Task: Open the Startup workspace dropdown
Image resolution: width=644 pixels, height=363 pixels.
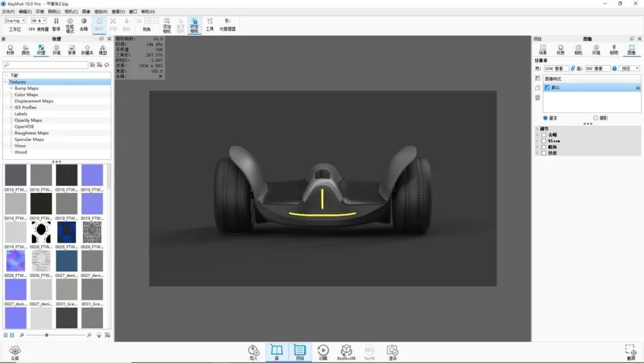Action: pyautogui.click(x=15, y=20)
